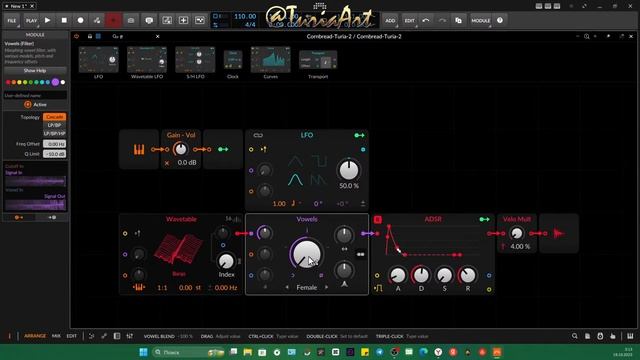Select LP/BP/HP topology option
Viewport: 640px width, 360px height.
[54, 133]
